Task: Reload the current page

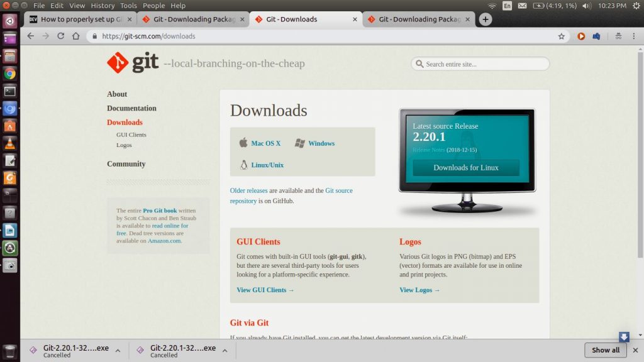Action: pos(60,36)
